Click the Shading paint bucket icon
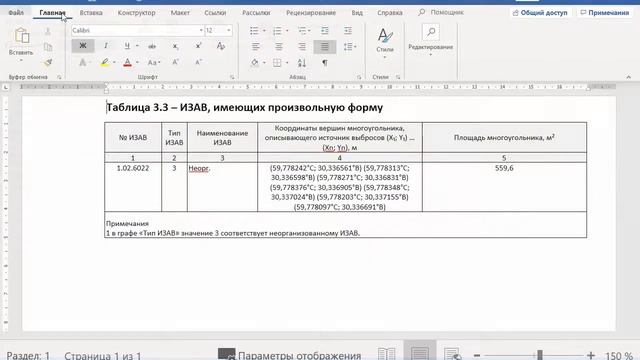This screenshot has width=640, height=360. coord(255,63)
